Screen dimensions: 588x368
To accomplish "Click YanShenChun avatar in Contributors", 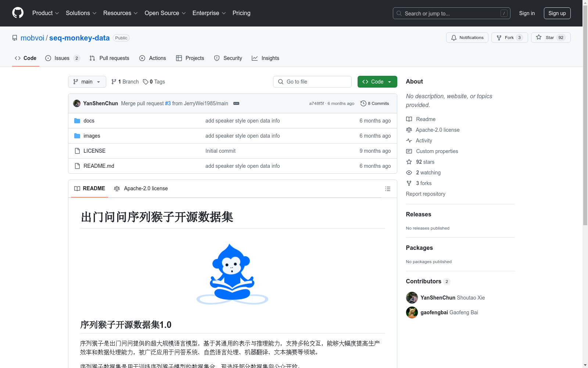I will tap(412, 298).
